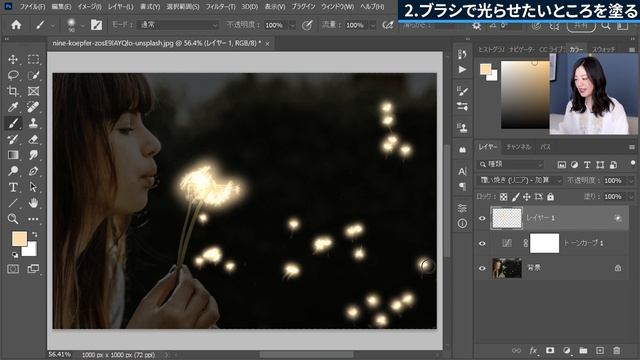Open the options bar 不透明度 dropdown arrow
This screenshot has width=640, height=360.
point(292,25)
